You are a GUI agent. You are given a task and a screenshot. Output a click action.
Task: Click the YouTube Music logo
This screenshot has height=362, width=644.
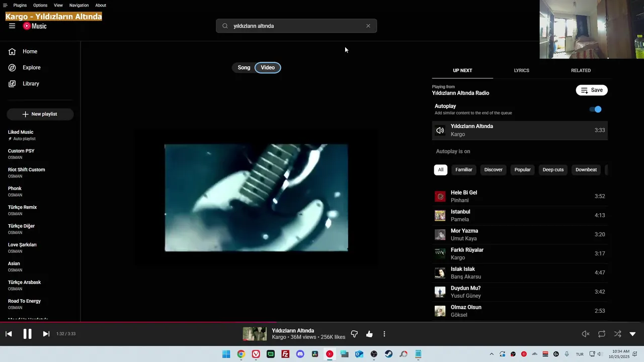[35, 26]
